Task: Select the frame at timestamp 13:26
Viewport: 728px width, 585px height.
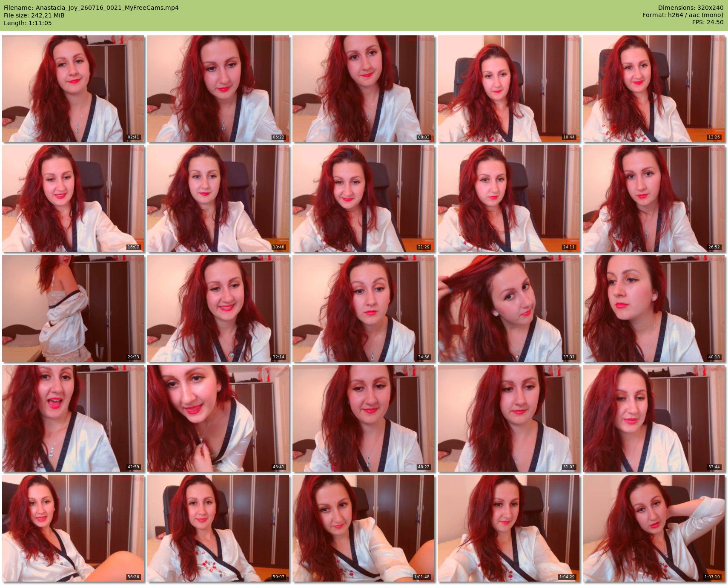Action: point(654,89)
